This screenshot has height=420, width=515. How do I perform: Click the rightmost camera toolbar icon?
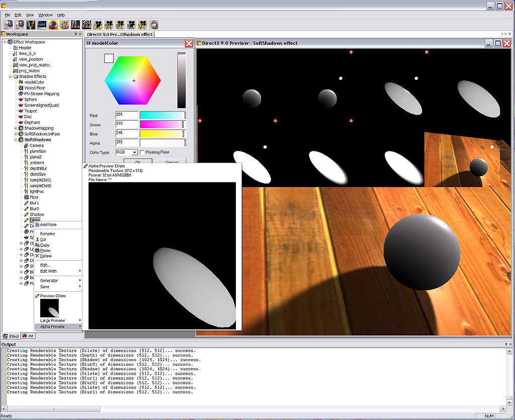[x=142, y=24]
